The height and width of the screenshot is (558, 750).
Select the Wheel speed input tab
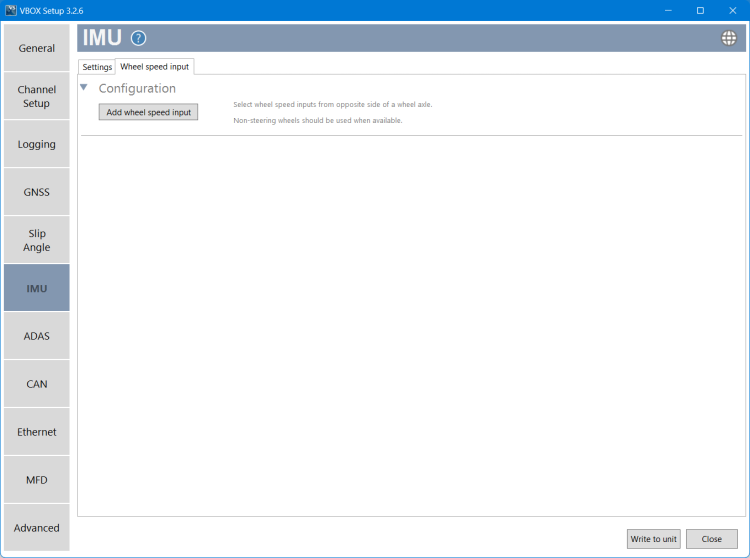(154, 66)
